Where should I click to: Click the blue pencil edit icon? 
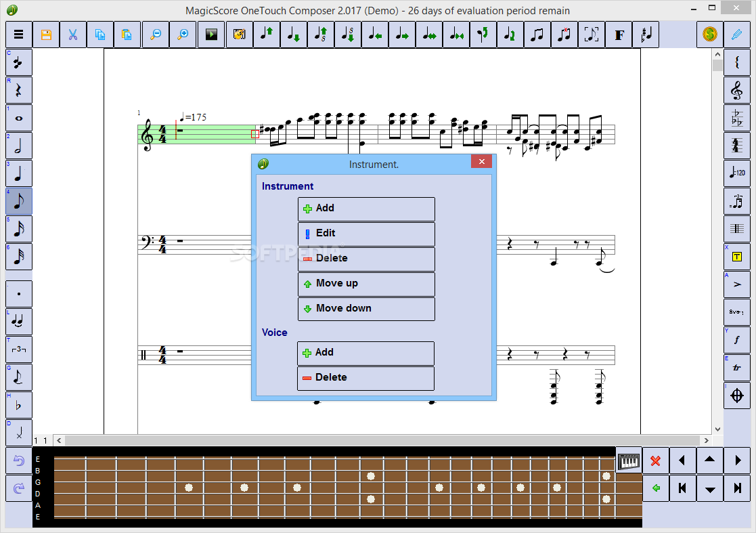tap(737, 35)
